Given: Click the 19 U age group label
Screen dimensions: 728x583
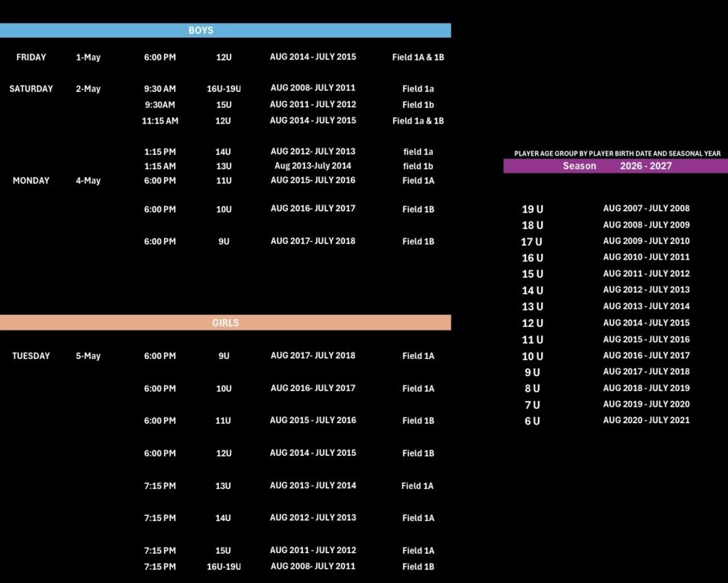Looking at the screenshot, I should [x=532, y=209].
